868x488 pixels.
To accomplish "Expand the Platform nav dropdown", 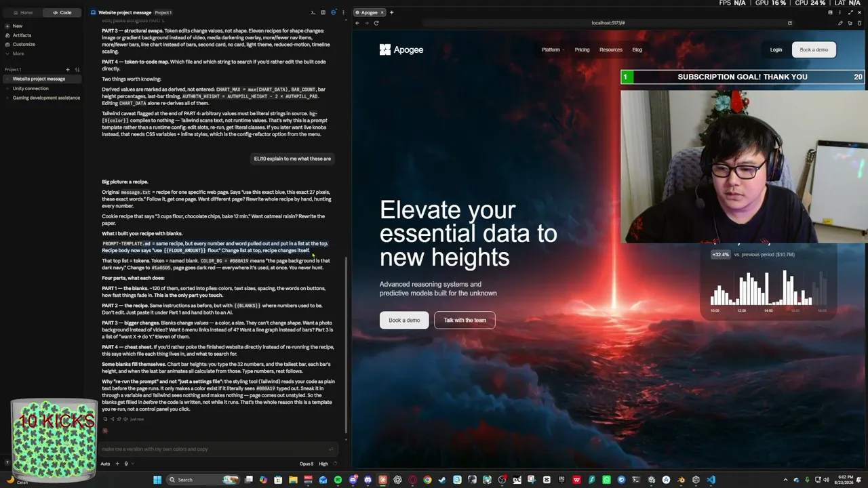I will point(553,49).
